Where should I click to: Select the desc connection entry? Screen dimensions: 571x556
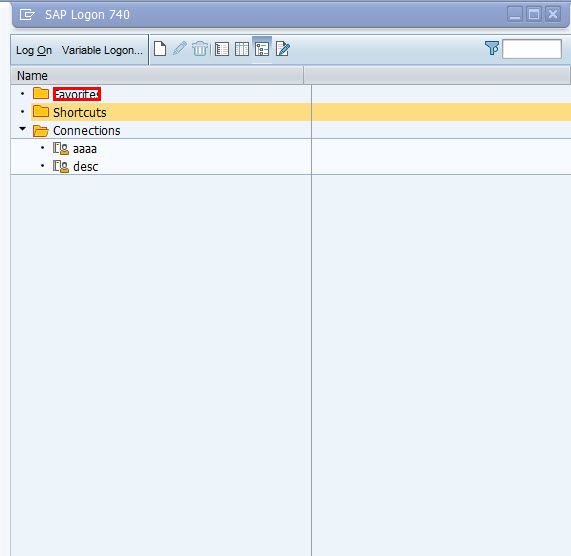(x=86, y=167)
